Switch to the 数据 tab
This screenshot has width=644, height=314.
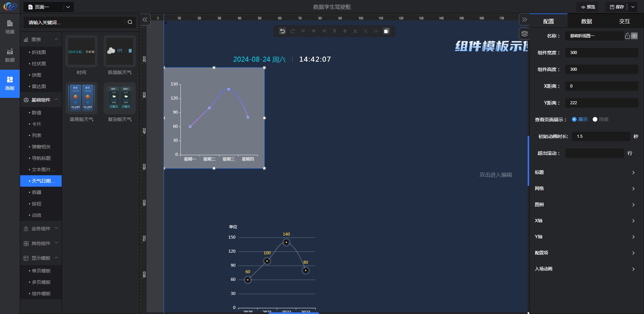tap(586, 21)
